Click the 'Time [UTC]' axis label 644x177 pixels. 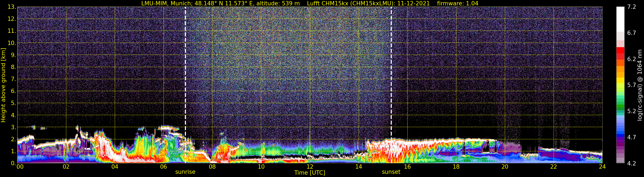tap(310, 173)
